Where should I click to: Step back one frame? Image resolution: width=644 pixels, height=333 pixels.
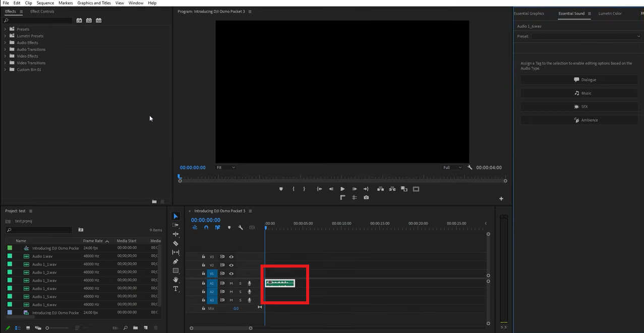(x=331, y=189)
